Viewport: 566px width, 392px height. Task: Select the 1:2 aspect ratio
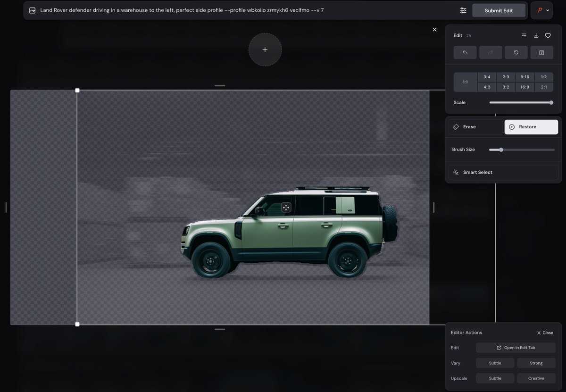[x=544, y=77]
